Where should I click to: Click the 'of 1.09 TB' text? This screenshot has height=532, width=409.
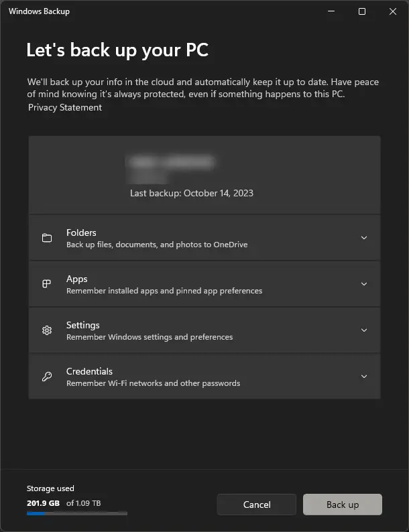(x=84, y=503)
